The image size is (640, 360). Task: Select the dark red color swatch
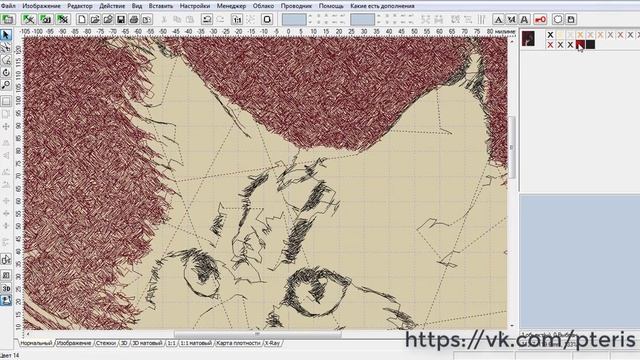coord(580,44)
